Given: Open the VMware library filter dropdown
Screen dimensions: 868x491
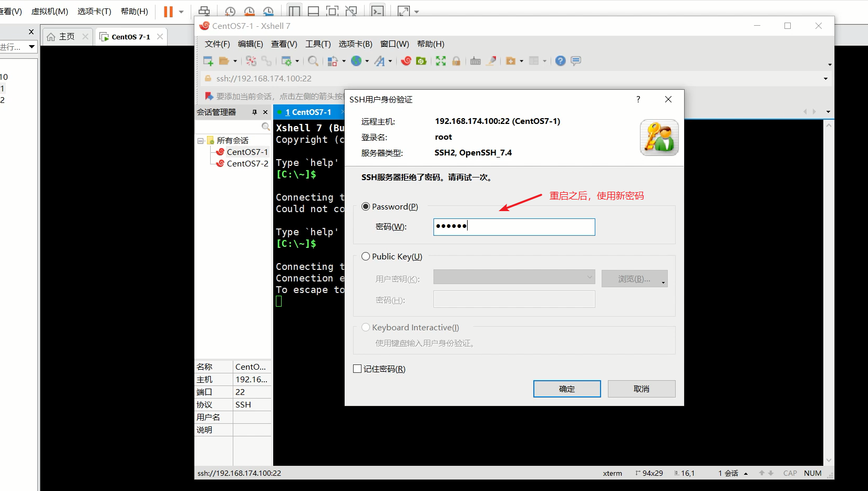Looking at the screenshot, I should coord(32,47).
